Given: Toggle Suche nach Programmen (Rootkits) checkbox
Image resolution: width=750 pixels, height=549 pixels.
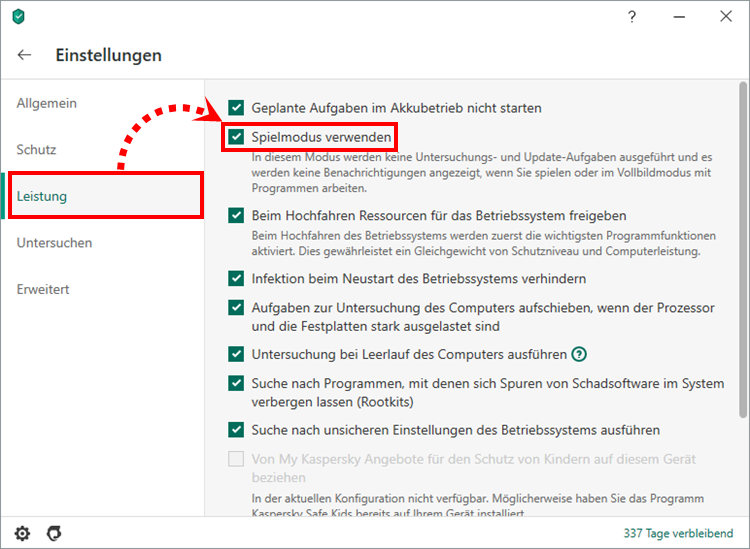Looking at the screenshot, I should (236, 384).
